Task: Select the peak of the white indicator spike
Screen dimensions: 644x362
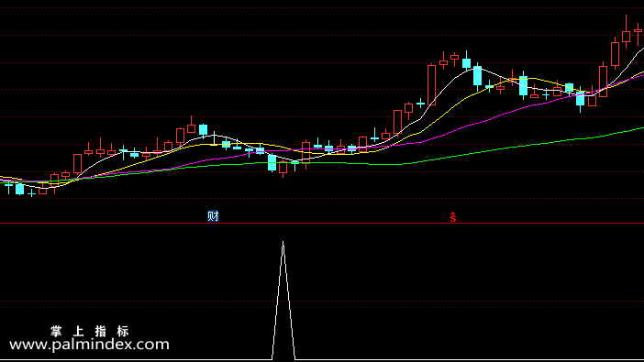Action: [283, 243]
